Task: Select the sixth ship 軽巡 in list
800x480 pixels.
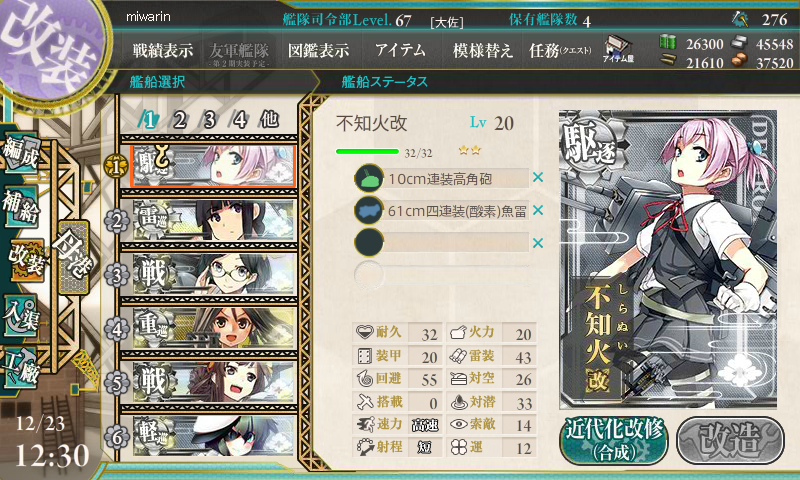Action: tap(214, 435)
